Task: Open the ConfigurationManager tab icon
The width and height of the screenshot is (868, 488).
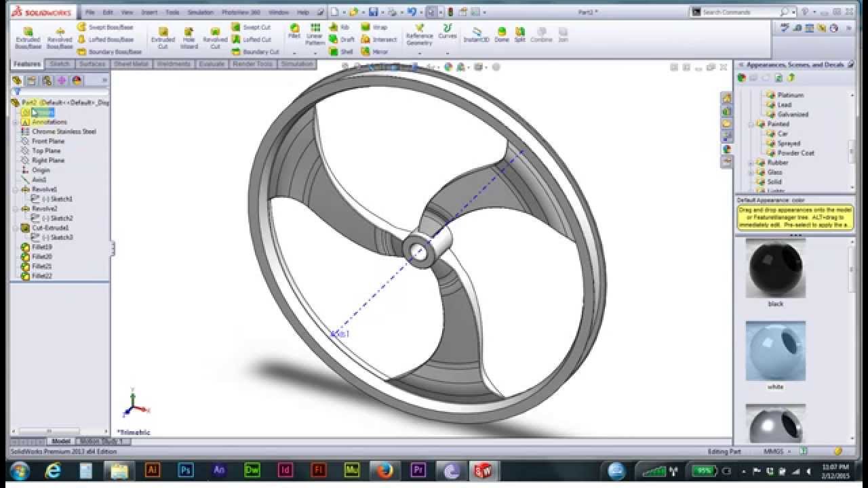Action: pyautogui.click(x=47, y=80)
